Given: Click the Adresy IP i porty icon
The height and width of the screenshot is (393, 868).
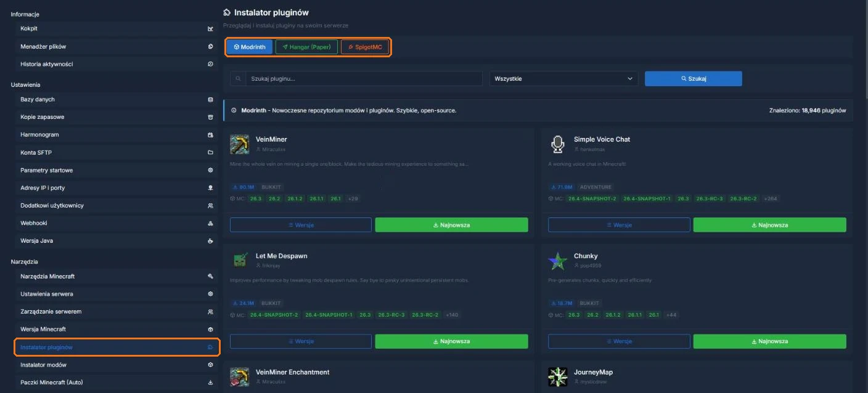Looking at the screenshot, I should tap(210, 188).
